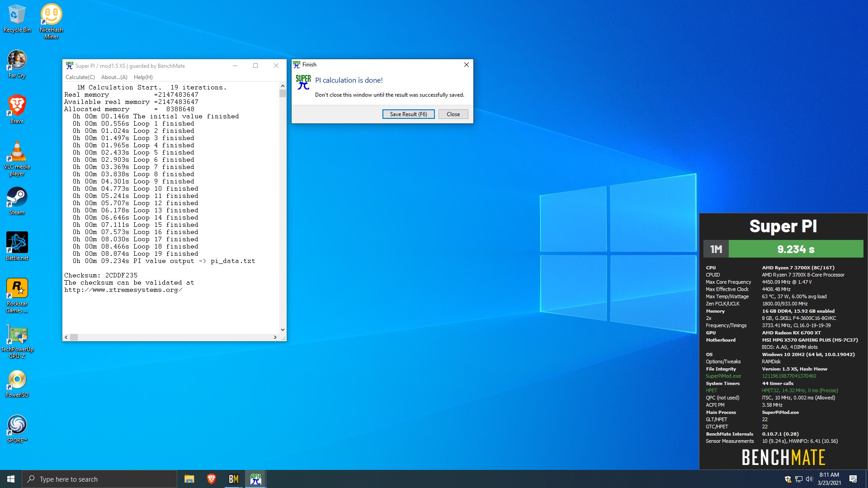Click the horizontal scrollbar right arrow
This screenshot has width=868, height=488.
coord(275,337)
